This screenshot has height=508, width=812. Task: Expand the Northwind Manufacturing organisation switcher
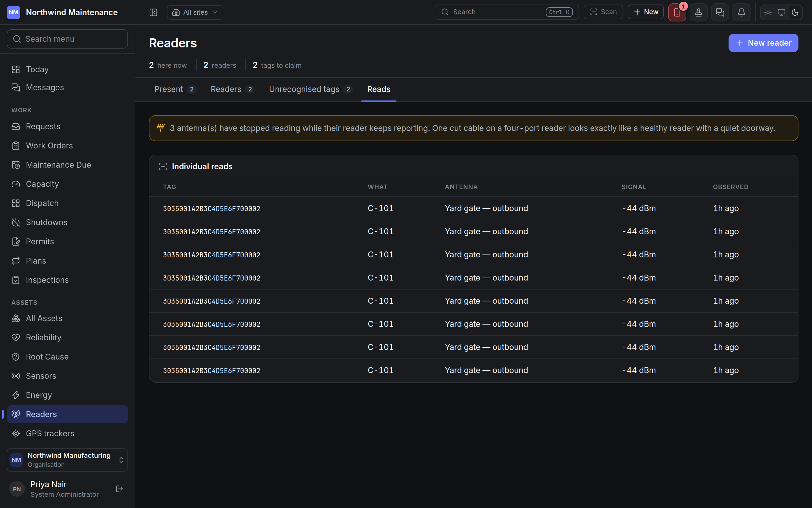pos(67,460)
